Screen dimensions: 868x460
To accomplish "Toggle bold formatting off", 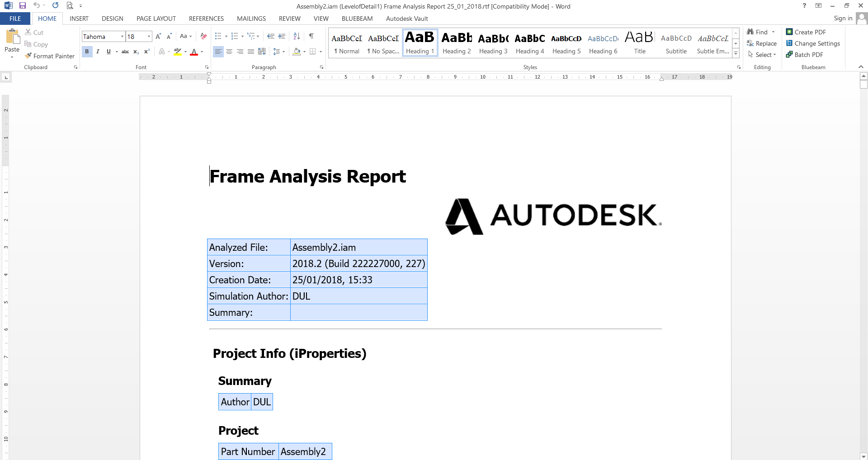I will pos(87,52).
